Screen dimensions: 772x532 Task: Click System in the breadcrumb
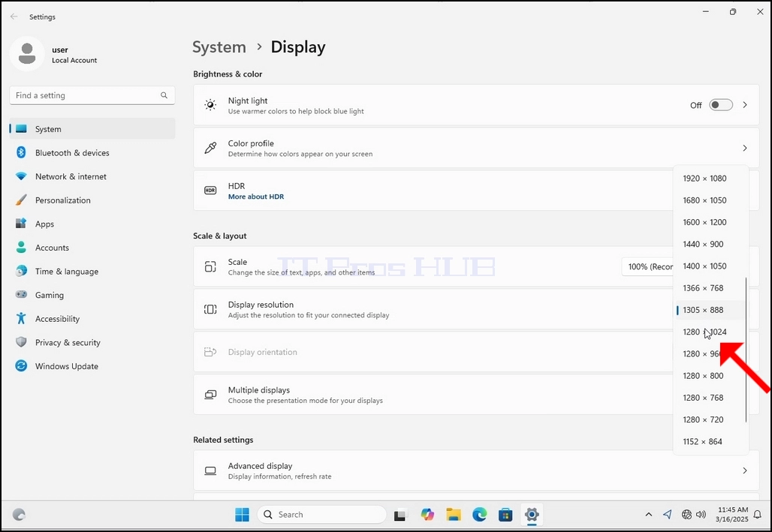219,47
